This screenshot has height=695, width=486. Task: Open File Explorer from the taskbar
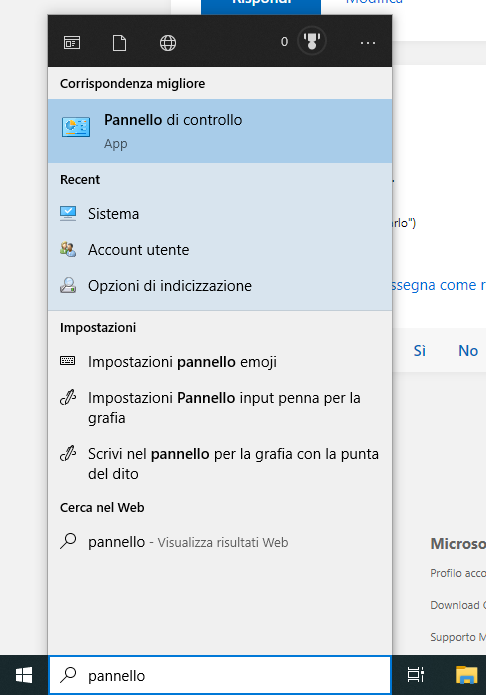[x=466, y=675]
